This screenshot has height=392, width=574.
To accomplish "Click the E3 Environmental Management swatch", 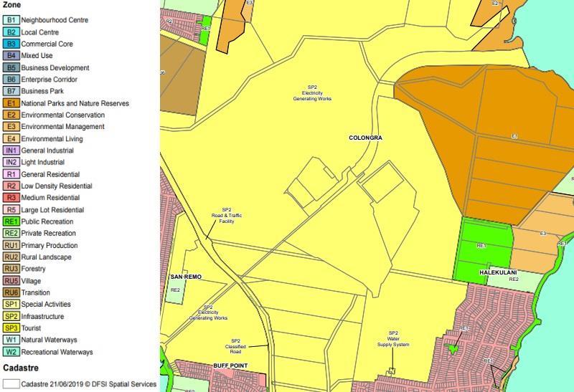I will [11, 127].
